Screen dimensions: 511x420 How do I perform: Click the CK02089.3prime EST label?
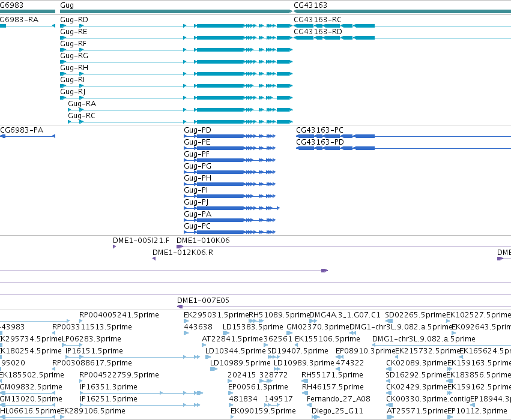click(417, 363)
